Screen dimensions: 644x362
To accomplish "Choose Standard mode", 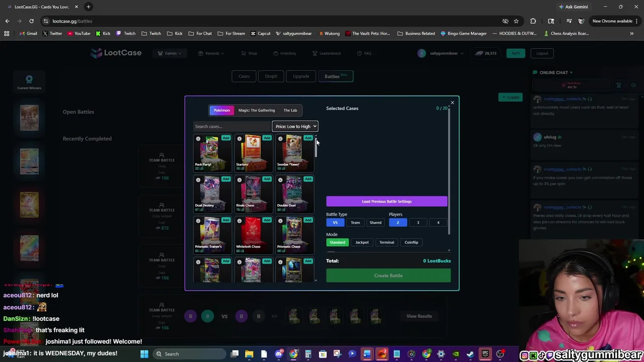I will click(x=337, y=242).
